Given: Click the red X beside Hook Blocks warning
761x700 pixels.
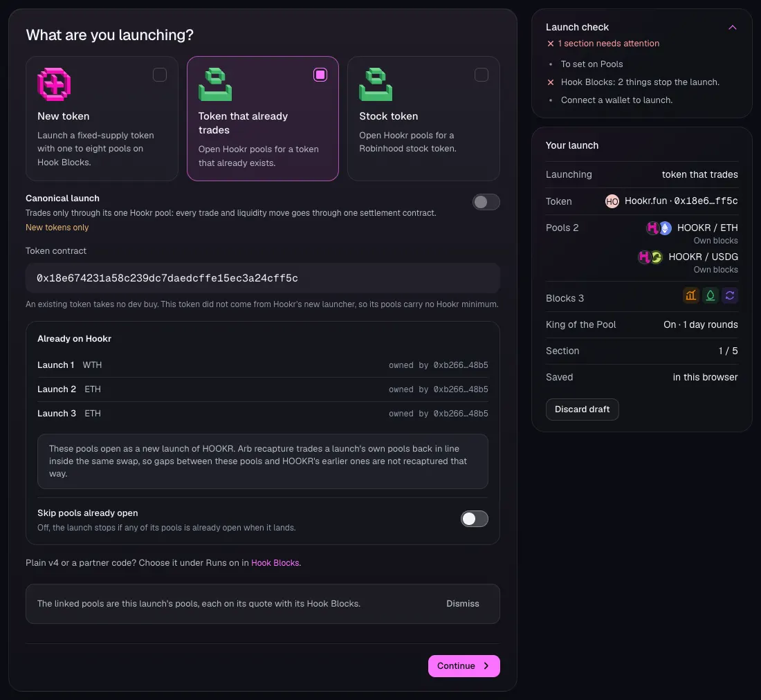Looking at the screenshot, I should (x=551, y=82).
